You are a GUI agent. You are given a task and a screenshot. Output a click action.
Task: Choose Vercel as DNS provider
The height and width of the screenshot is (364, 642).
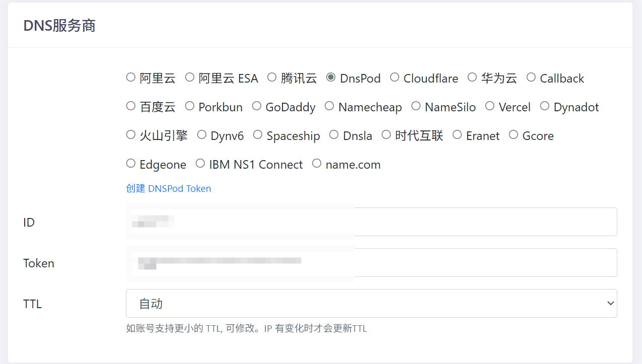[x=490, y=106]
